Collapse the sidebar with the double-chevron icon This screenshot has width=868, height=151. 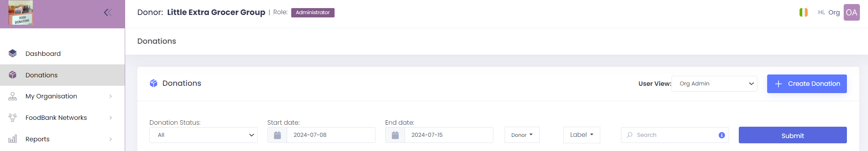pos(108,13)
